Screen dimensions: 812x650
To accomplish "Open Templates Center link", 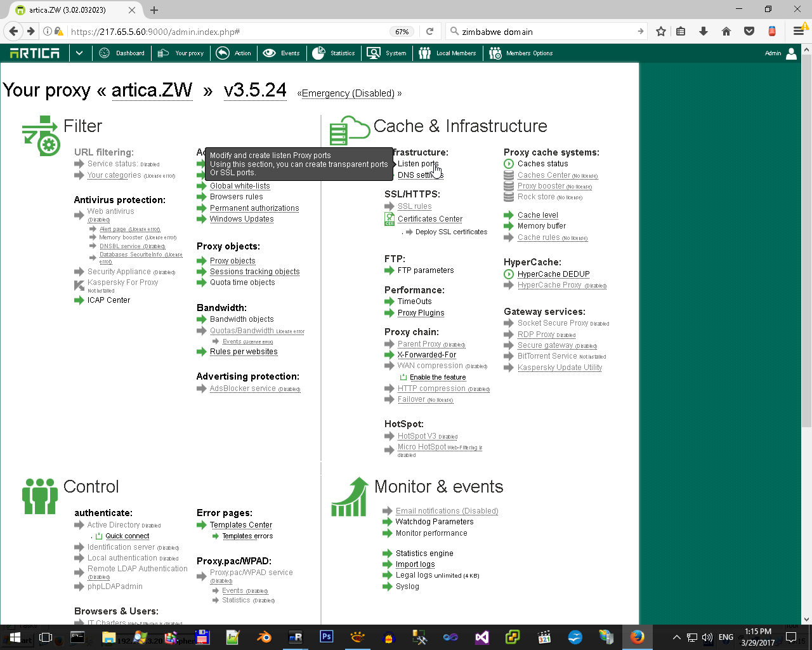I will (241, 525).
